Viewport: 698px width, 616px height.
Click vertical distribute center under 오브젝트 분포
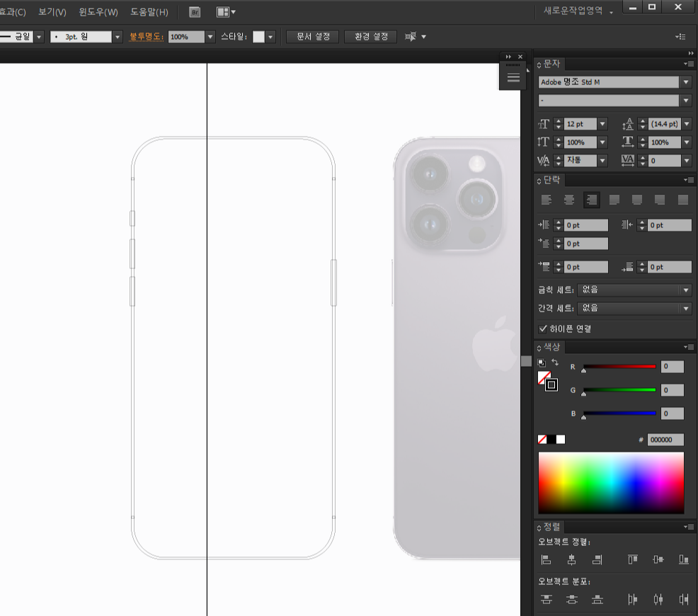coord(571,600)
